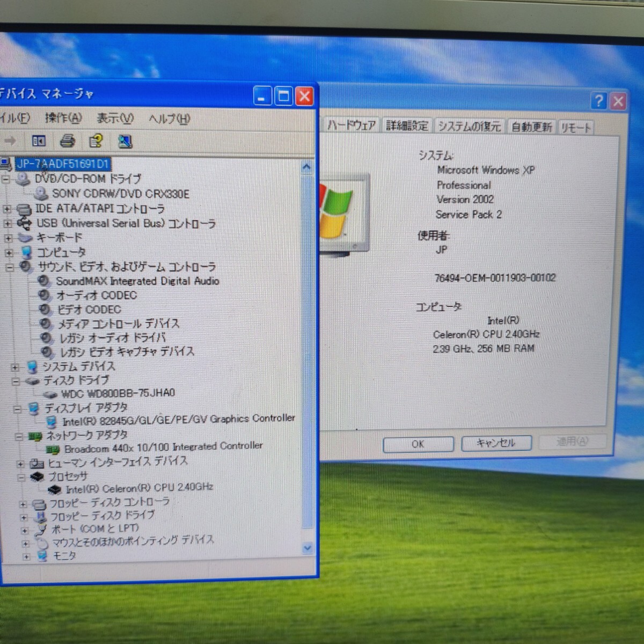Click the help ? button in System Properties
644x644 pixels.
pyautogui.click(x=599, y=100)
